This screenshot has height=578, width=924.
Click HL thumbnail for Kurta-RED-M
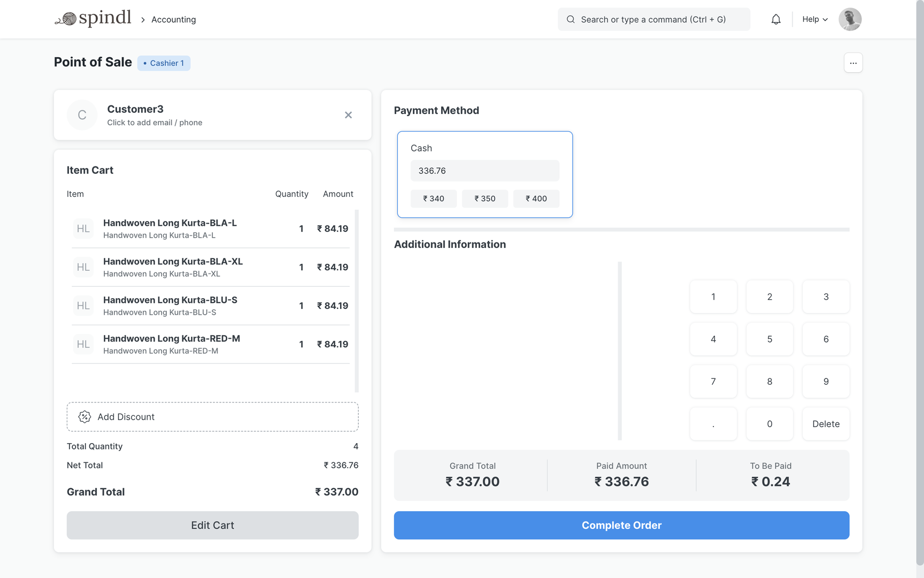click(83, 344)
